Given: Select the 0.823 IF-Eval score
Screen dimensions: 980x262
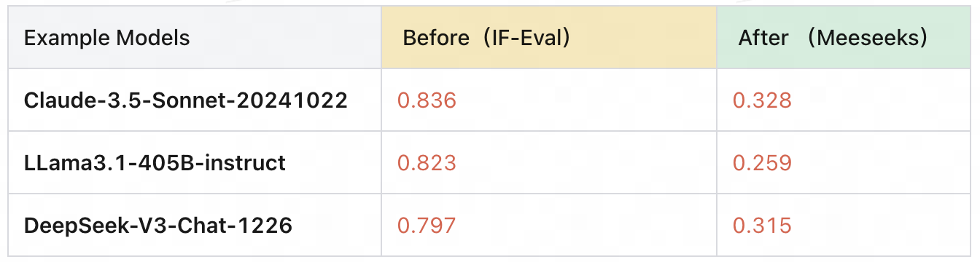Looking at the screenshot, I should [427, 163].
